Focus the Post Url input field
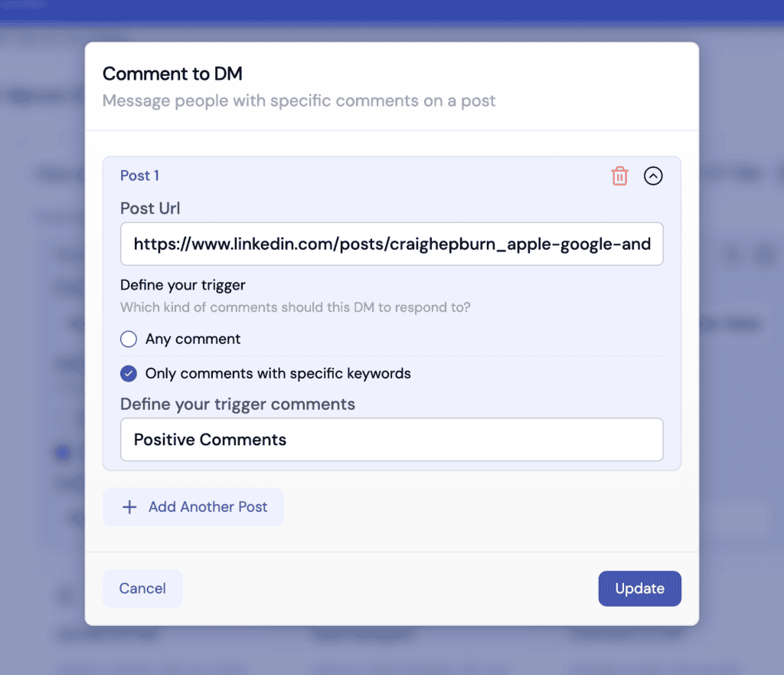784x675 pixels. point(391,244)
